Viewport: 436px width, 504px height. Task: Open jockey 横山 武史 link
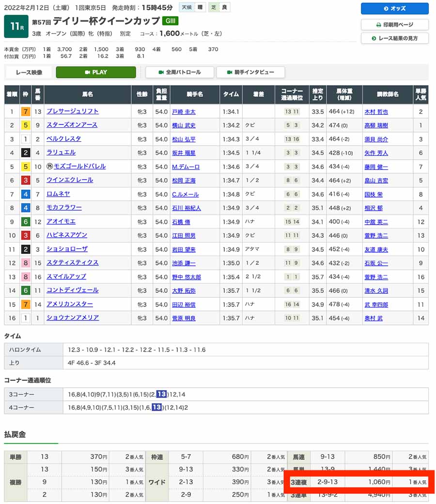[x=184, y=125]
